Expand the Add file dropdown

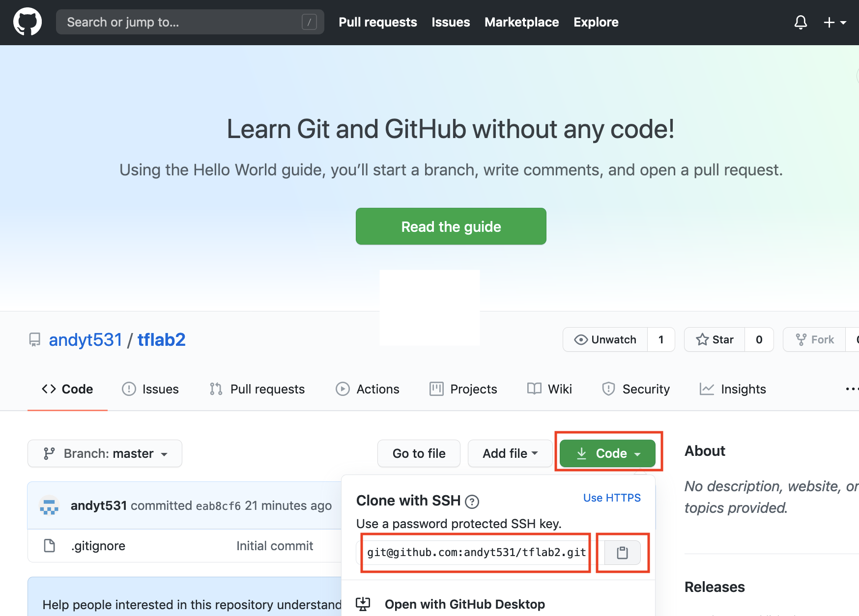click(x=510, y=453)
